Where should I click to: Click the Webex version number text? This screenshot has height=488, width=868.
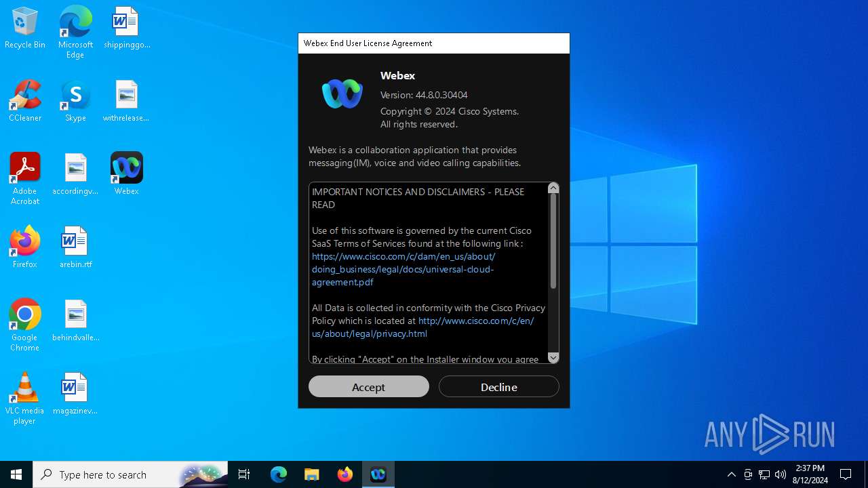424,95
